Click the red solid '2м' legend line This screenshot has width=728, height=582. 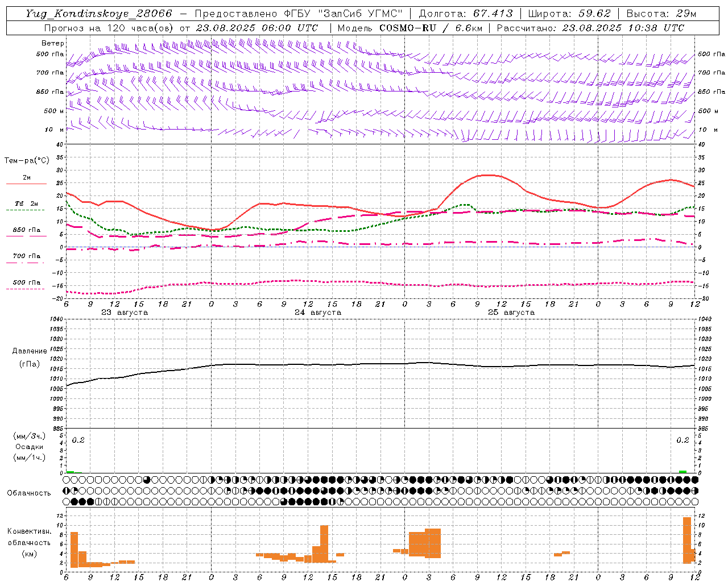coord(26,184)
